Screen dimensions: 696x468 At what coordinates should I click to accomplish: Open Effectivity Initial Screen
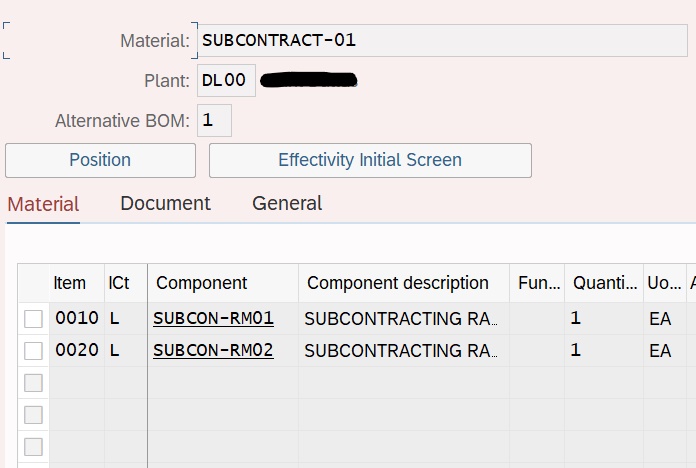point(370,160)
